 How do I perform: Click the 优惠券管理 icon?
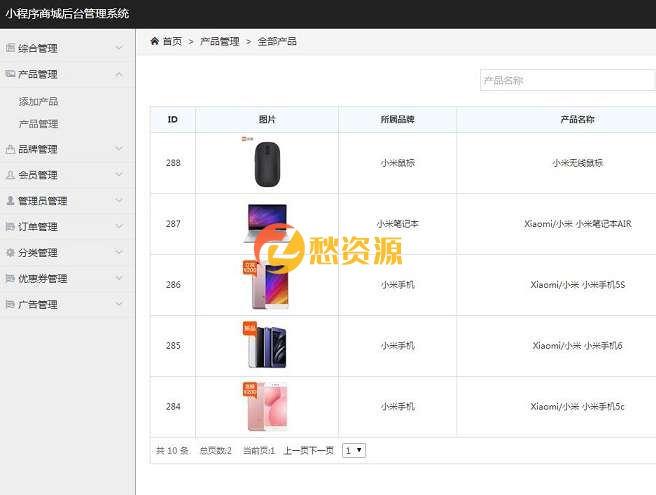click(x=10, y=279)
